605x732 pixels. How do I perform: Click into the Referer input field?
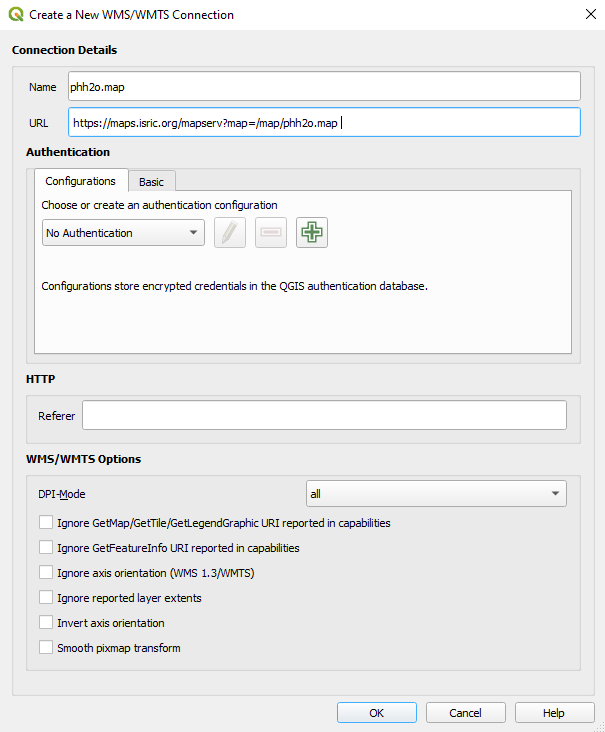[324, 415]
